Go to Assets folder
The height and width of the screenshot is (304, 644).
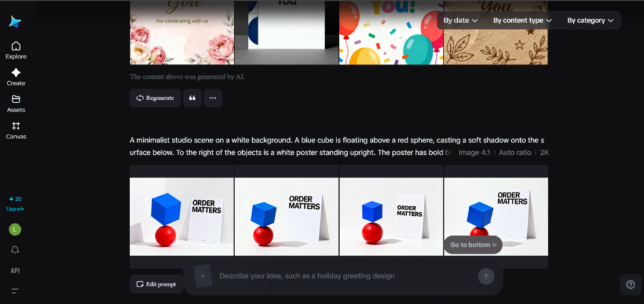(16, 103)
